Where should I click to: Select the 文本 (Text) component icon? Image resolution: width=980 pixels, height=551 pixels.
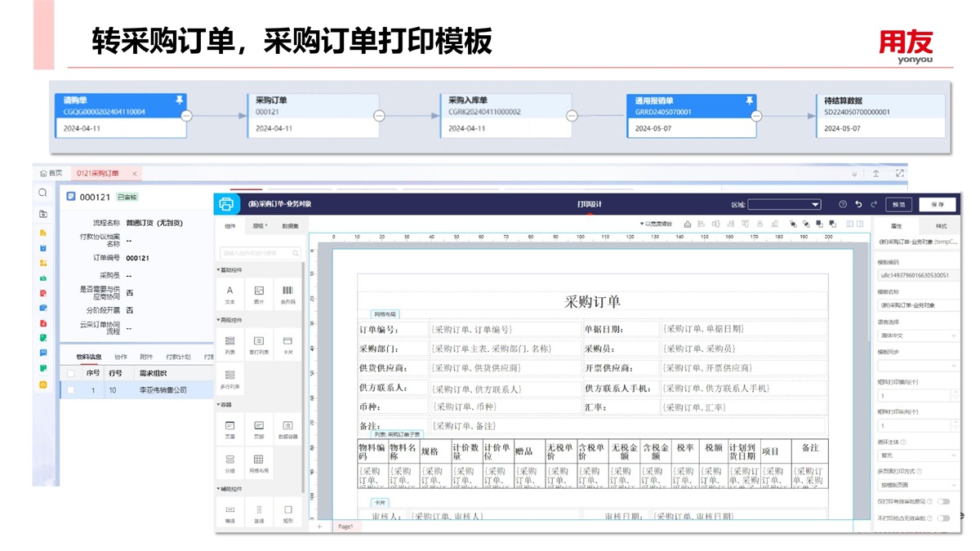coord(229,291)
